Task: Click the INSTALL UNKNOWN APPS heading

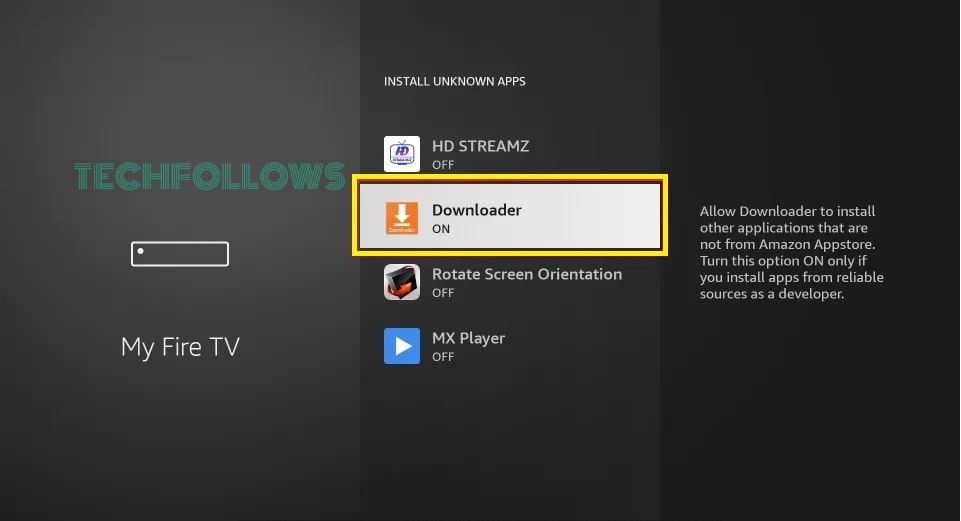Action: coord(454,82)
